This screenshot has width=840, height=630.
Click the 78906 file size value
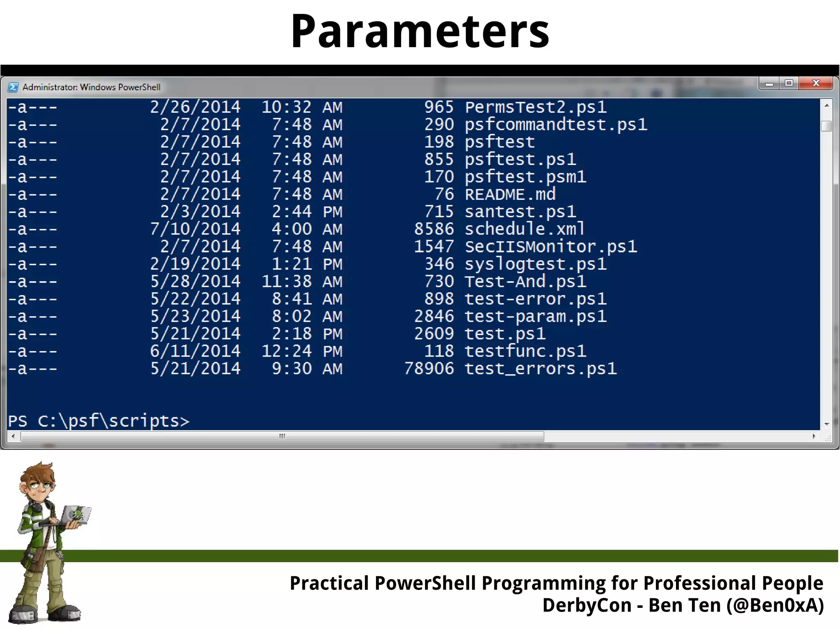(x=429, y=369)
